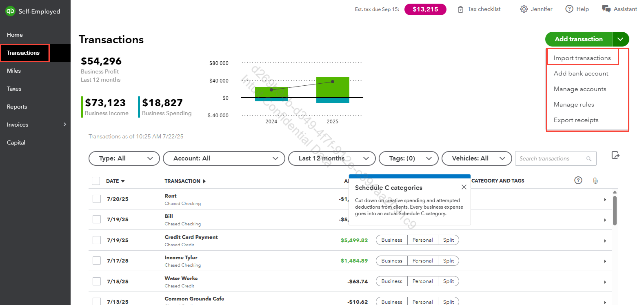Expand the Income Tyler row arrow
The height and width of the screenshot is (305, 644).
(x=605, y=261)
